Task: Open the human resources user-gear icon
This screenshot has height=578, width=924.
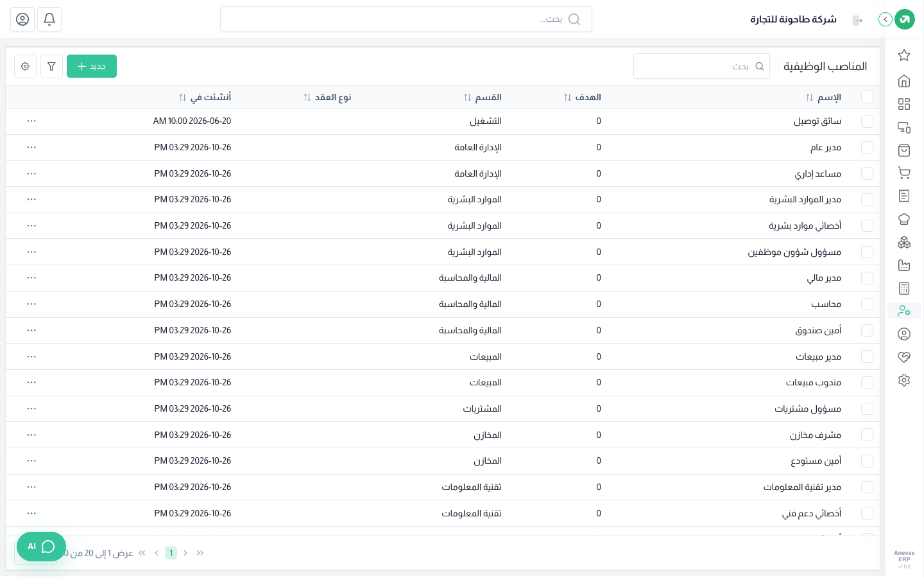Action: coord(904,311)
